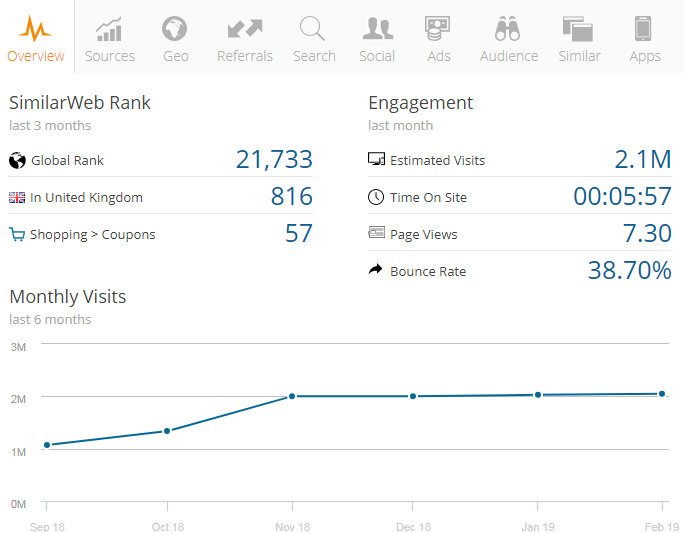
Task: Click the Bounce Rate arrow icon
Action: pyautogui.click(x=375, y=269)
